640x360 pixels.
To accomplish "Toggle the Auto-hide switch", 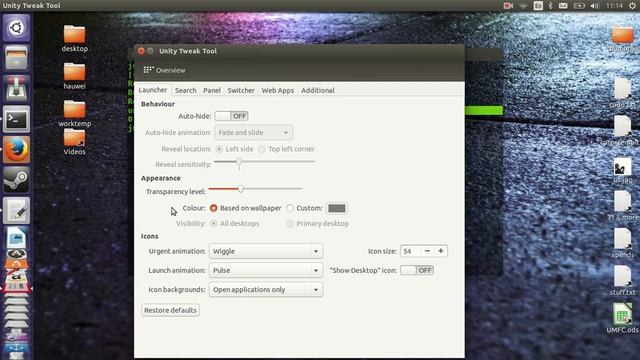I will 231,116.
